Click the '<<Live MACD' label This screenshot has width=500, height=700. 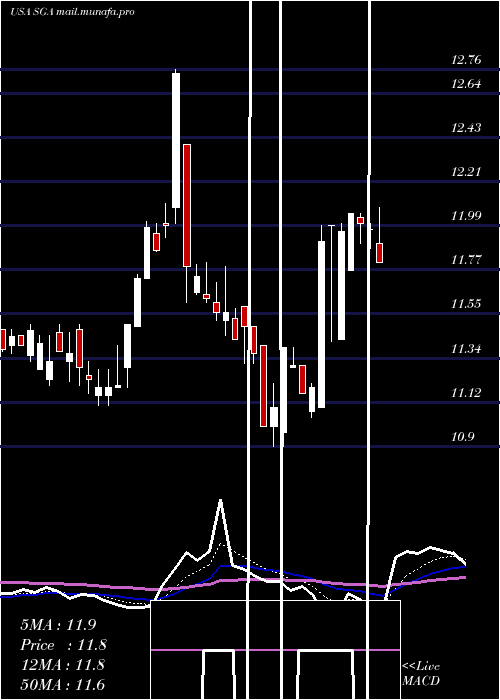[x=421, y=673]
